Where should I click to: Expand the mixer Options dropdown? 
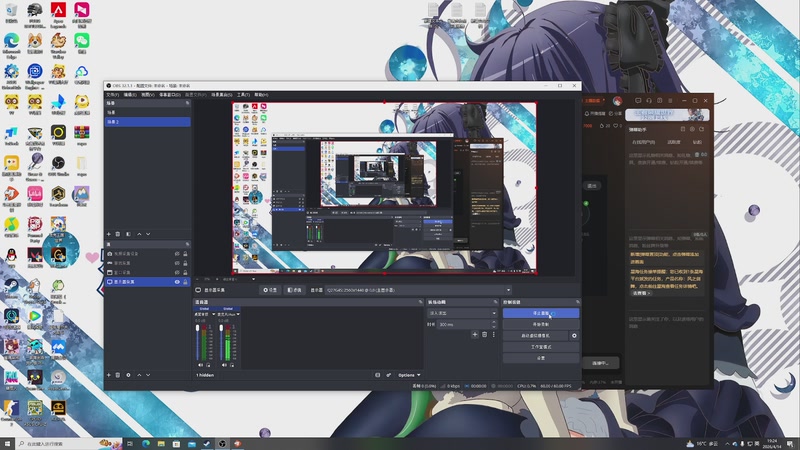(x=409, y=375)
